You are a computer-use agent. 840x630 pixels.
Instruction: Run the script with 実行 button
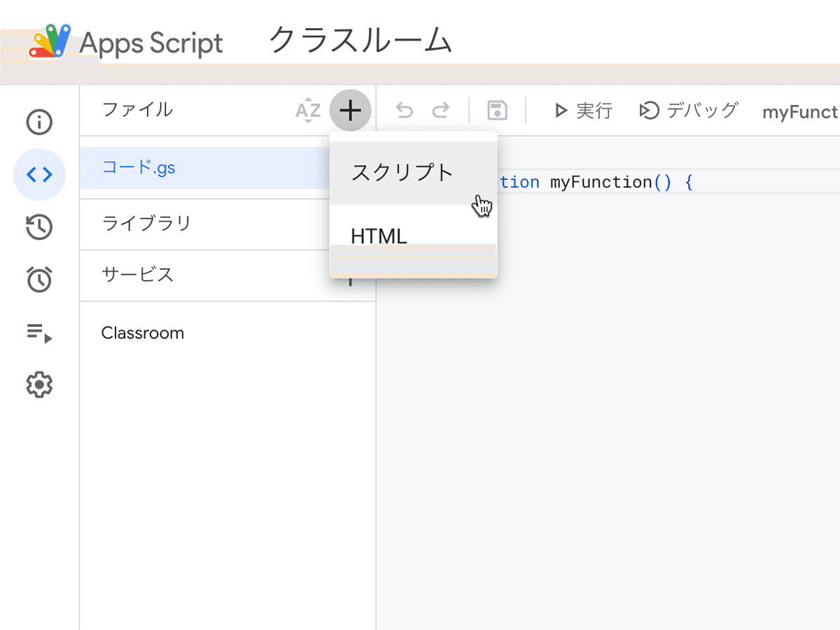click(x=583, y=111)
